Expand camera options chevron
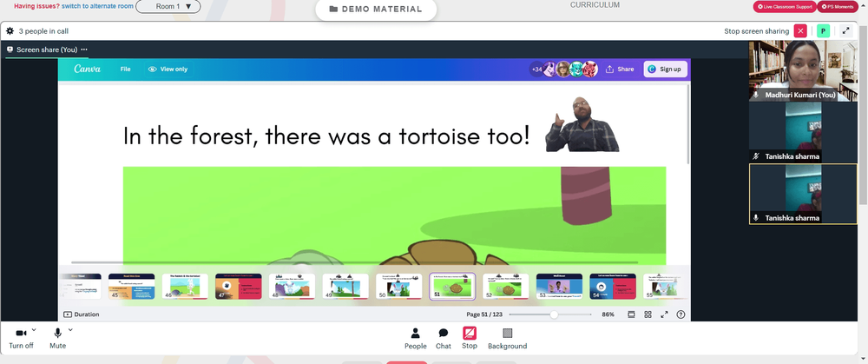Screen dimensions: 868x364 pyautogui.click(x=34, y=329)
